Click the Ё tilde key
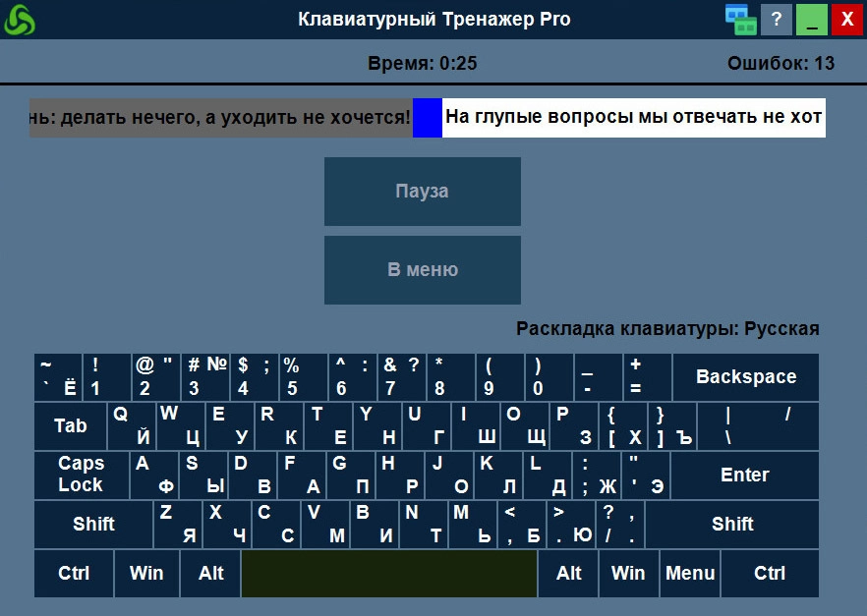The height and width of the screenshot is (616, 867). click(58, 377)
